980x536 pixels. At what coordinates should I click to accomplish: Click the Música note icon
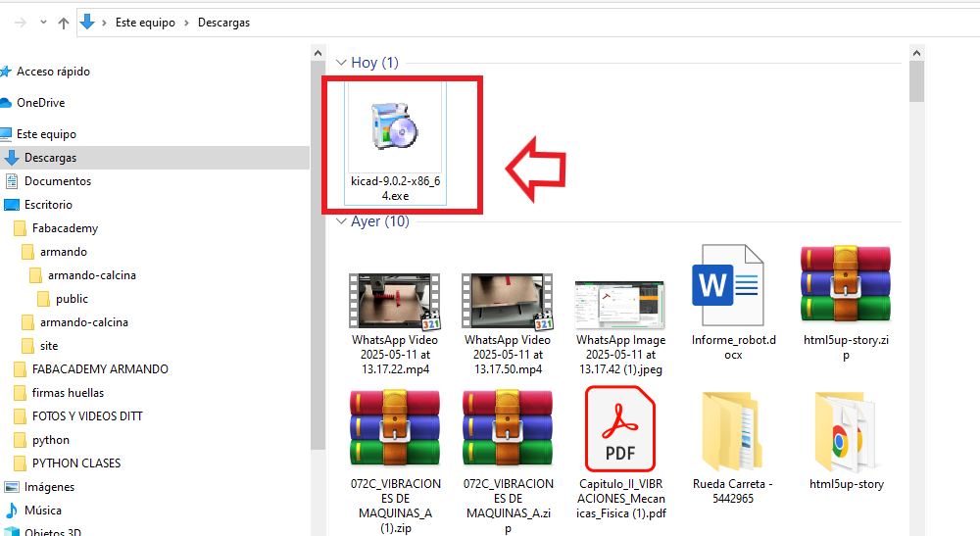pyautogui.click(x=11, y=511)
